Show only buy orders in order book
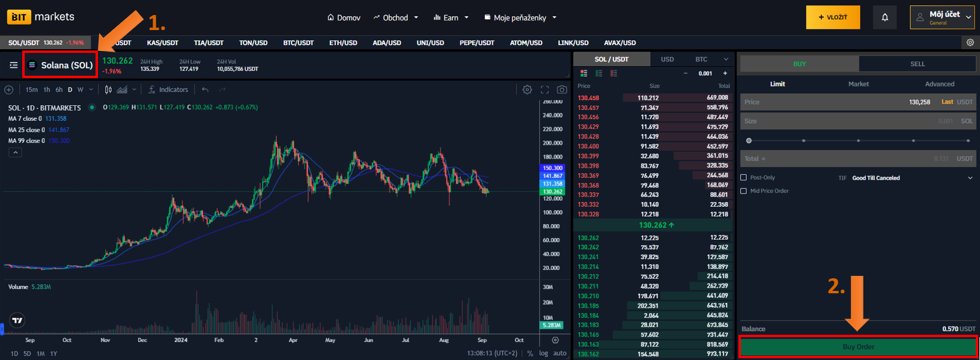The height and width of the screenshot is (360, 980). tap(598, 73)
